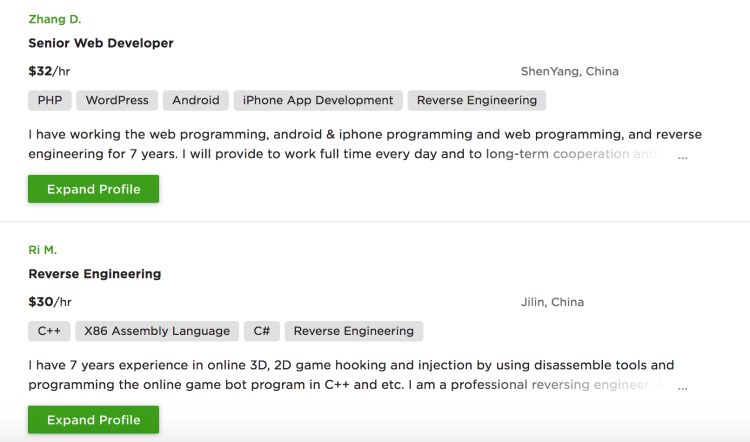Select the C# skill tag
This screenshot has width=750, height=442.
point(261,331)
